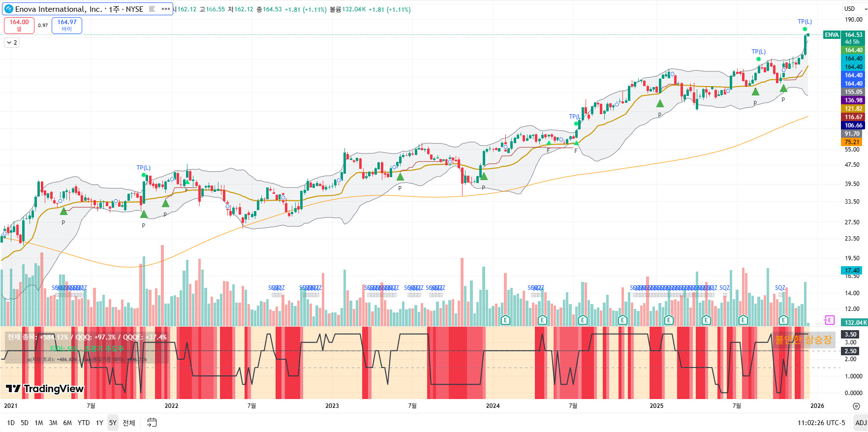Image resolution: width=868 pixels, height=432 pixels.
Task: Click the 볼륨 132.04K volume readout
Action: coord(347,9)
